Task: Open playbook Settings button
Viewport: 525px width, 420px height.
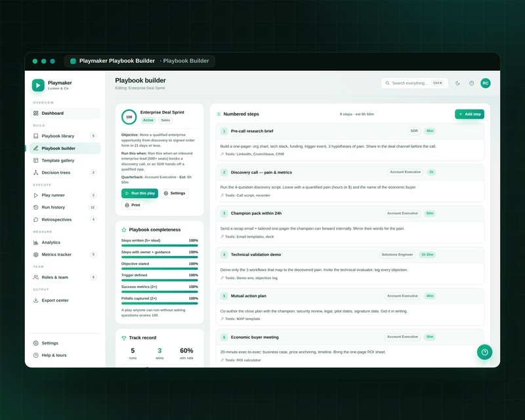Action: [x=175, y=193]
